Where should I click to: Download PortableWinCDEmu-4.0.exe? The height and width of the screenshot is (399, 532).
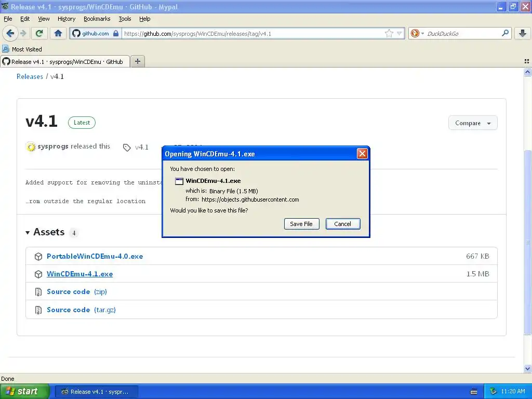[95, 256]
